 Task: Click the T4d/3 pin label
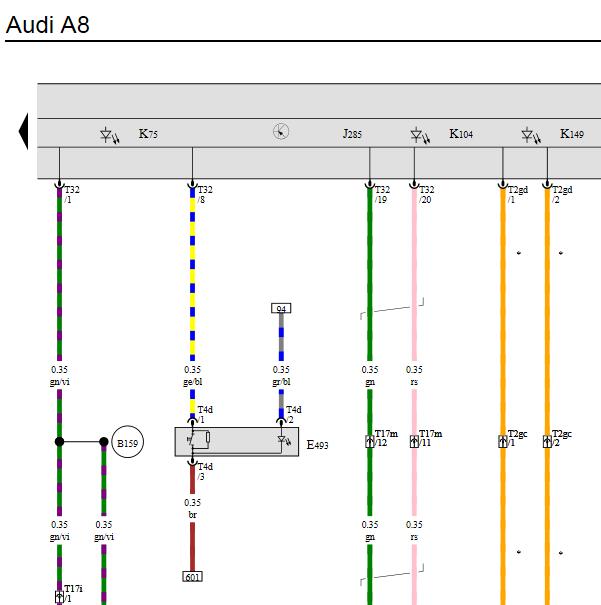(x=205, y=471)
